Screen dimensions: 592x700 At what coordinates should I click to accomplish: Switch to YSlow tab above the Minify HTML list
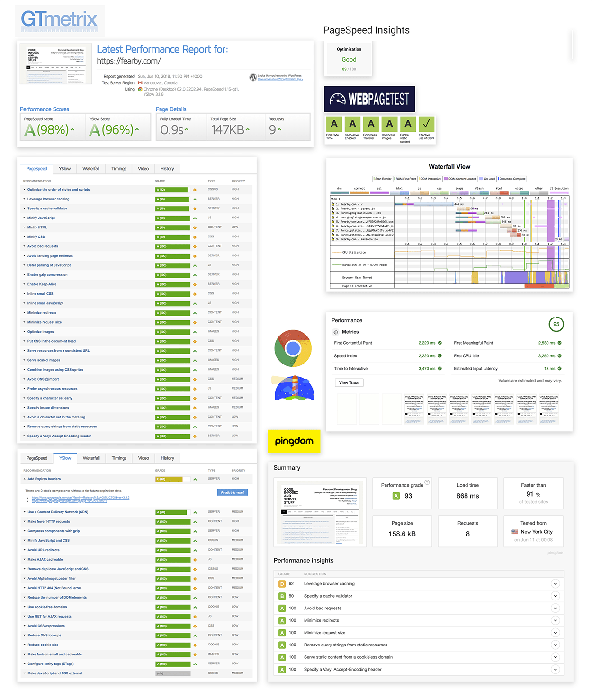click(x=65, y=169)
